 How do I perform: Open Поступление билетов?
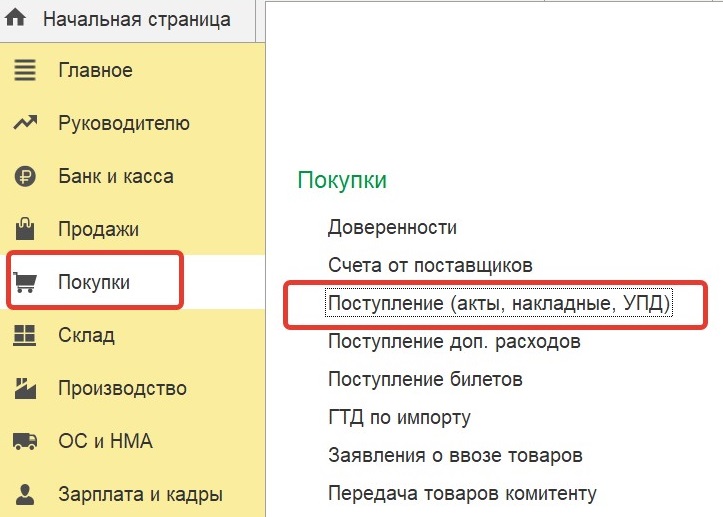click(x=425, y=379)
